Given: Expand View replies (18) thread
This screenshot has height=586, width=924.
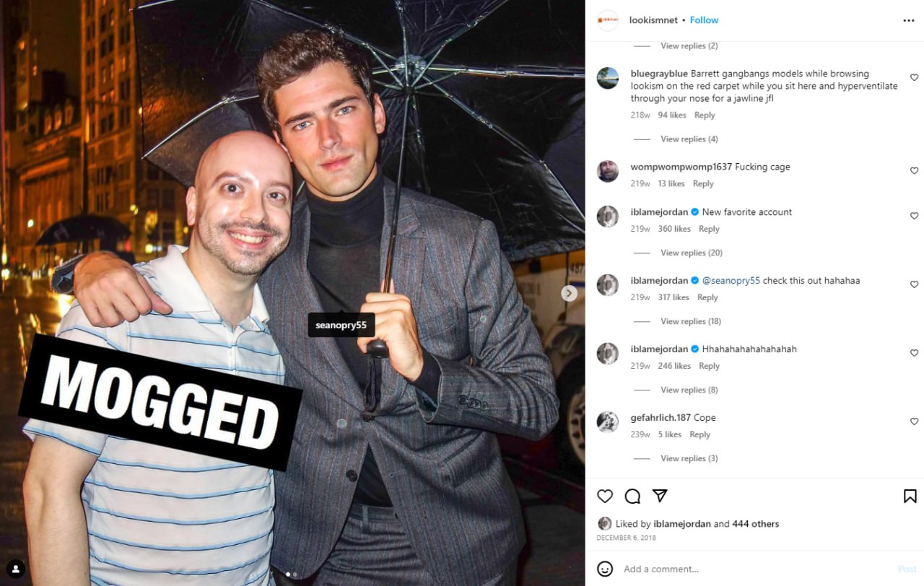Looking at the screenshot, I should [x=691, y=321].
